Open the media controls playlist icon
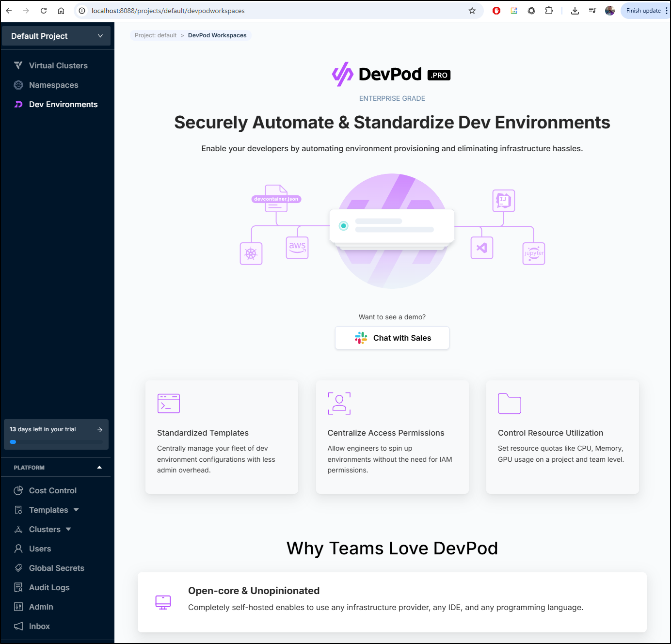Image resolution: width=671 pixels, height=644 pixels. (592, 11)
